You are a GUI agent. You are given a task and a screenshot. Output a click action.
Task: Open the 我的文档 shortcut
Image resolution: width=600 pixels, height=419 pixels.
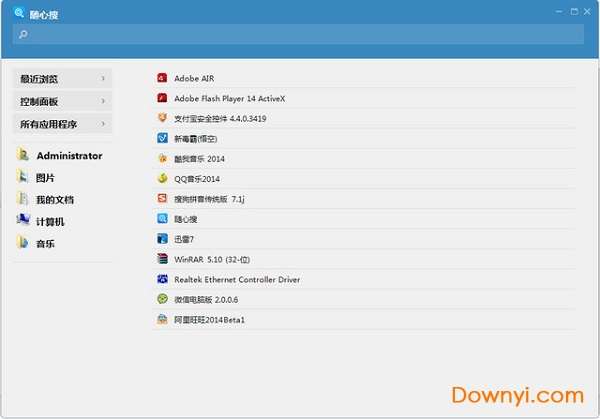pos(45,199)
